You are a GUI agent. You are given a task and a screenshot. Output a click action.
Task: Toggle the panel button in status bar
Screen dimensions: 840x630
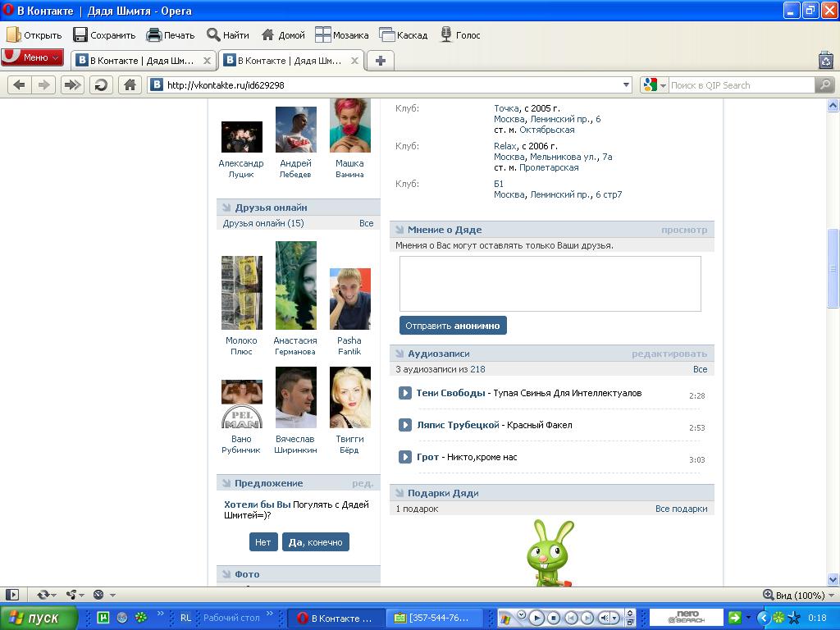(x=11, y=595)
